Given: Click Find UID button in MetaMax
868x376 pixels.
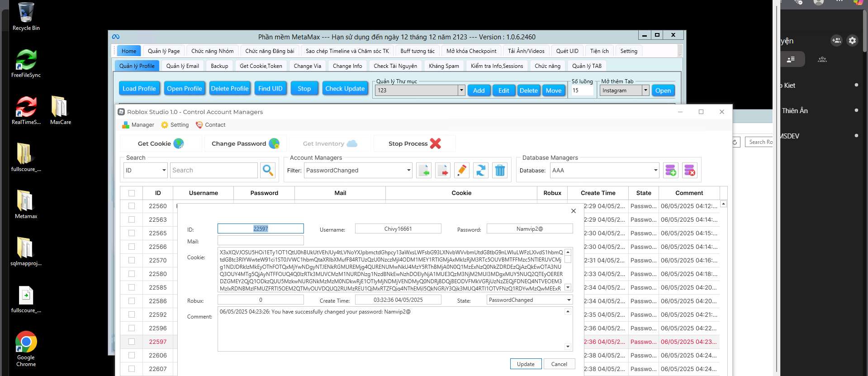Looking at the screenshot, I should (x=270, y=89).
